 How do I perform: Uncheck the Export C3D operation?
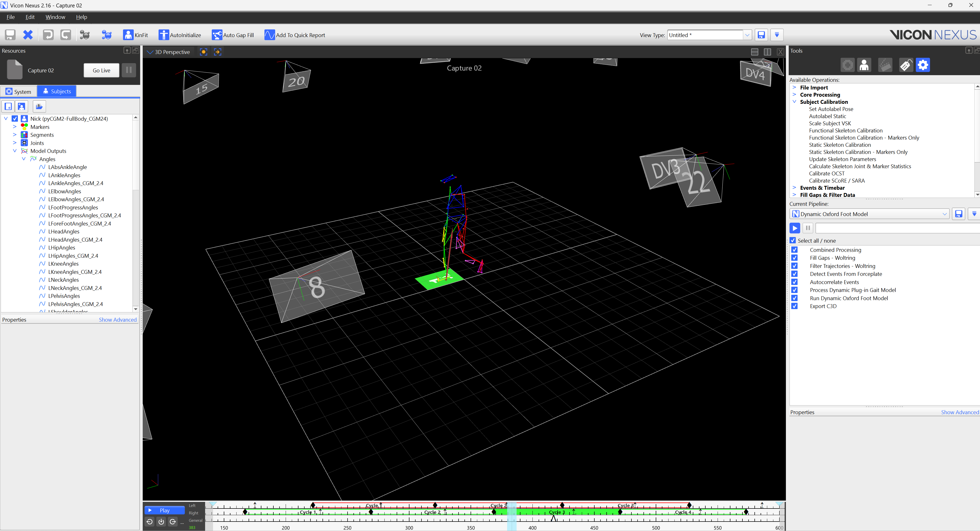[794, 306]
